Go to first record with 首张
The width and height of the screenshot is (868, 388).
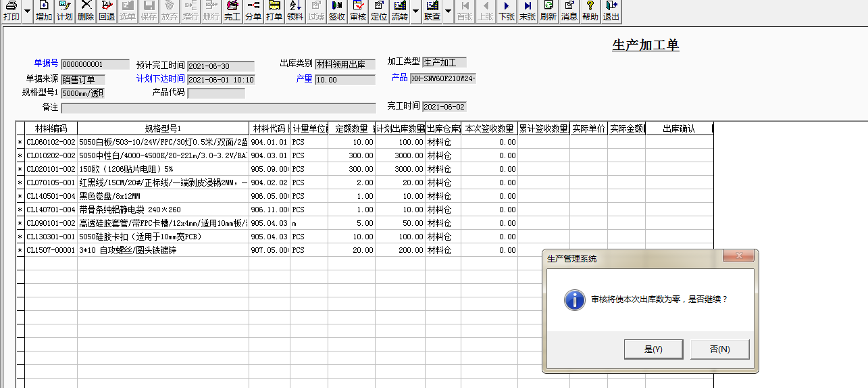click(x=465, y=11)
